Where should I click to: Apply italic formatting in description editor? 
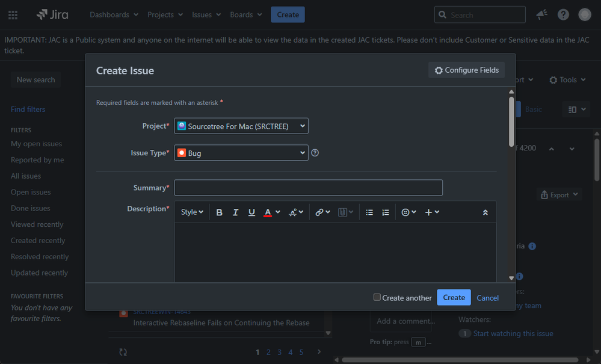tap(235, 212)
